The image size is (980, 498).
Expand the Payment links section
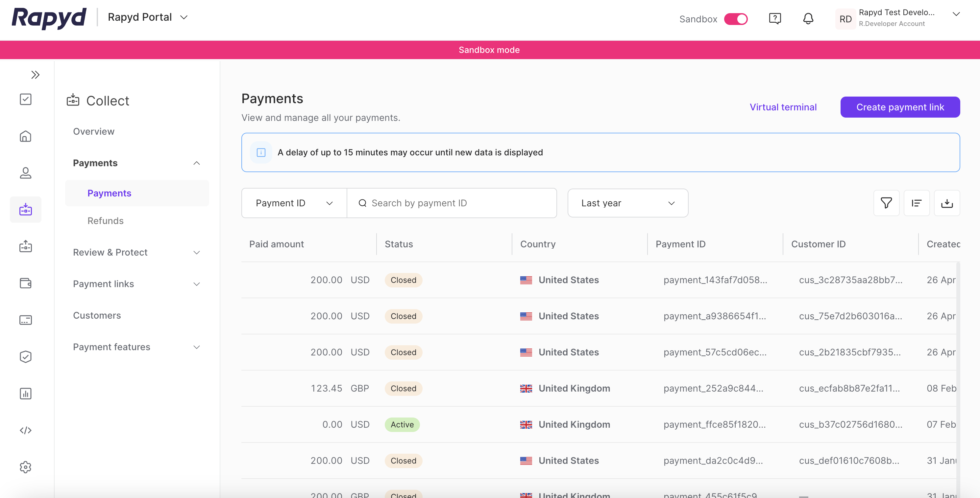coord(136,284)
